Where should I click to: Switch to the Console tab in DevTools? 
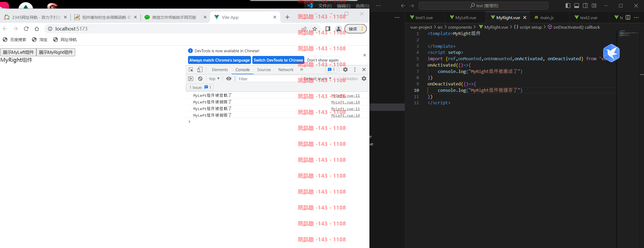pos(242,69)
